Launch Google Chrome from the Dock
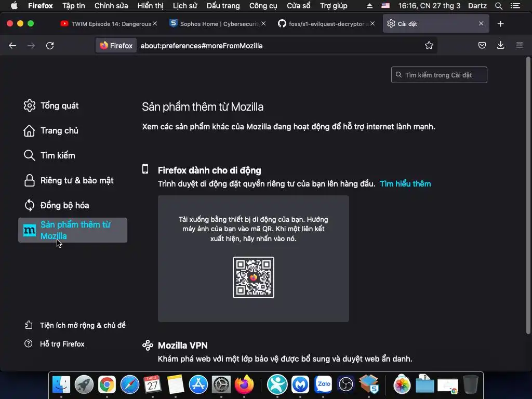This screenshot has width=532, height=399. 107,385
